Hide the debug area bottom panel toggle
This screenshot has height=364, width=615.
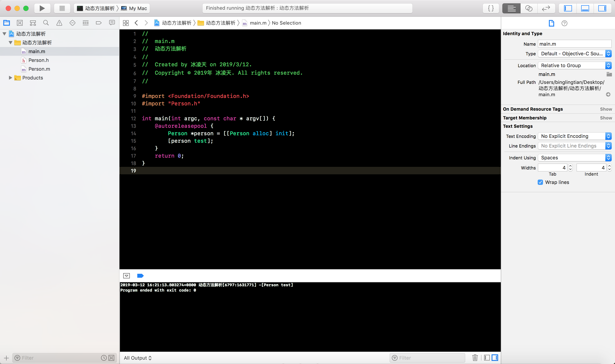pos(585,8)
